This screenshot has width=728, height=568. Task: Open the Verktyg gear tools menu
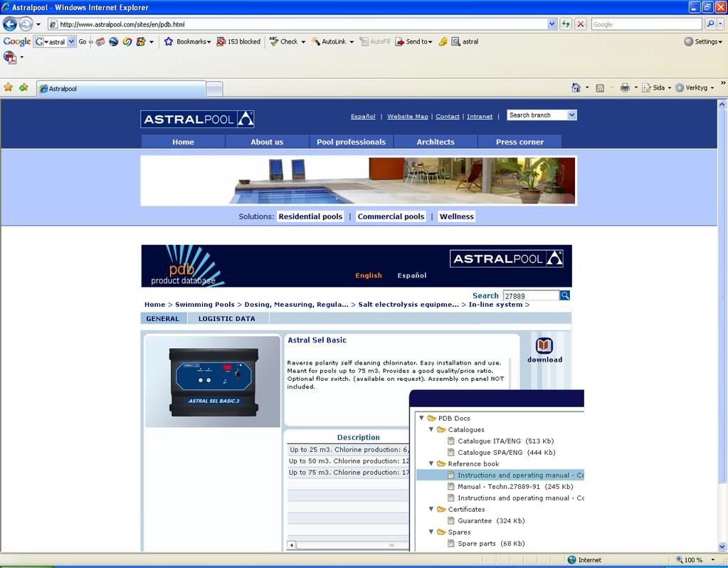(x=694, y=88)
